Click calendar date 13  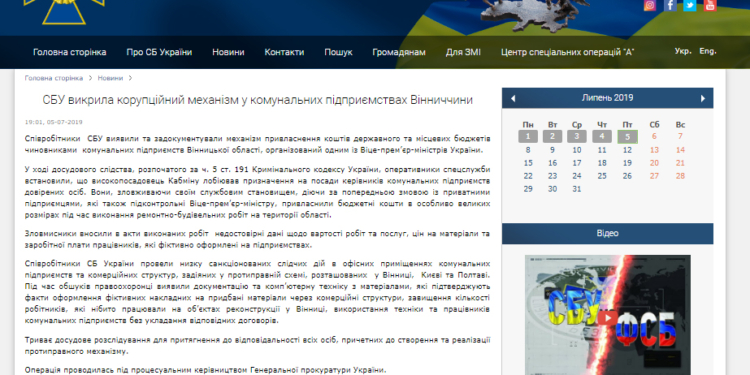(654, 150)
